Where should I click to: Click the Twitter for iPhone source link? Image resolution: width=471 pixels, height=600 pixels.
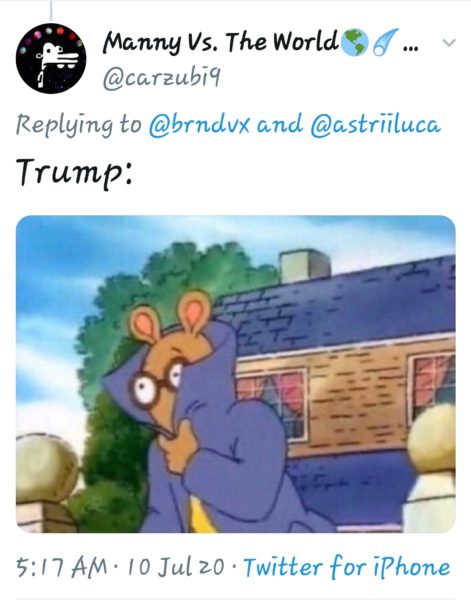[x=347, y=567]
